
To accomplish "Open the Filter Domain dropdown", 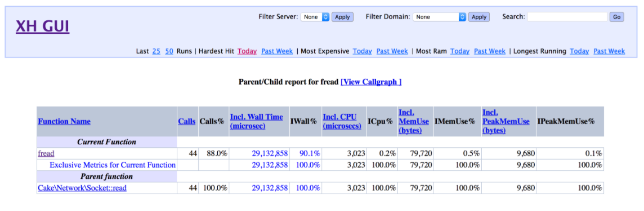I will [x=440, y=17].
